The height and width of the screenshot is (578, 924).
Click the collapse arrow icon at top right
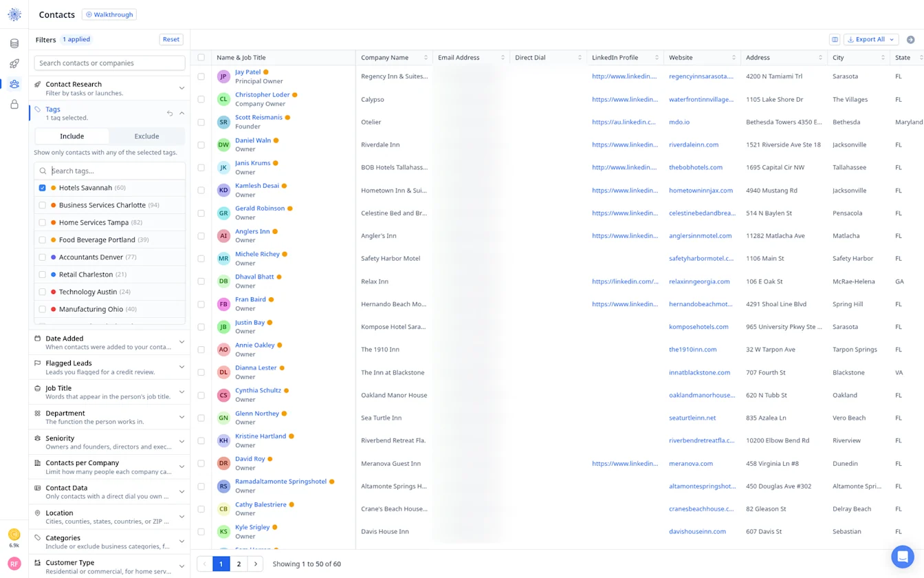[x=911, y=39]
